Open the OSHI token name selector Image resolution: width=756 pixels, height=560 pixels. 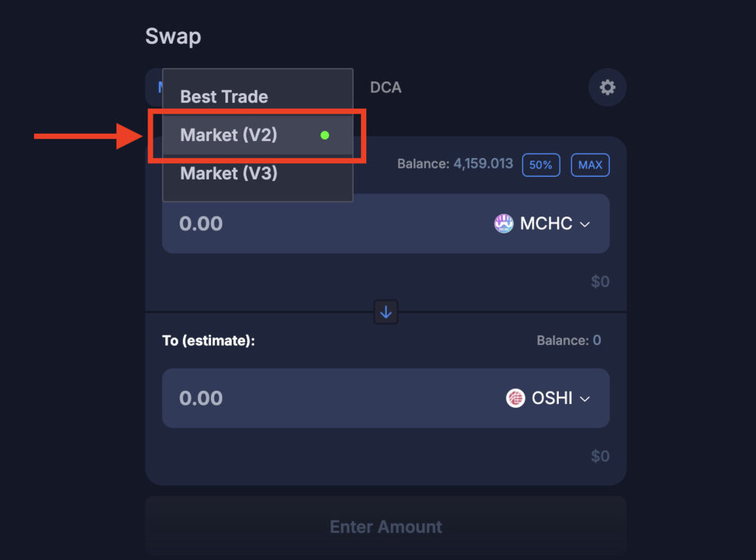tap(552, 398)
